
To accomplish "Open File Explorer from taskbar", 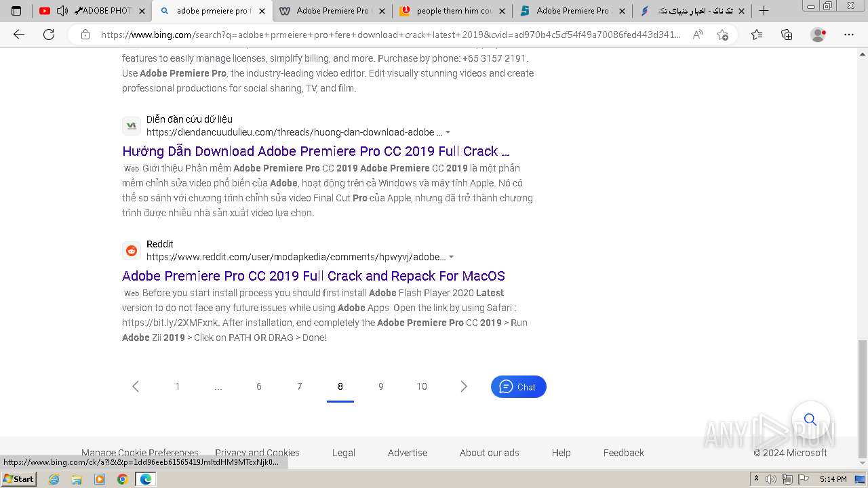I will [77, 479].
